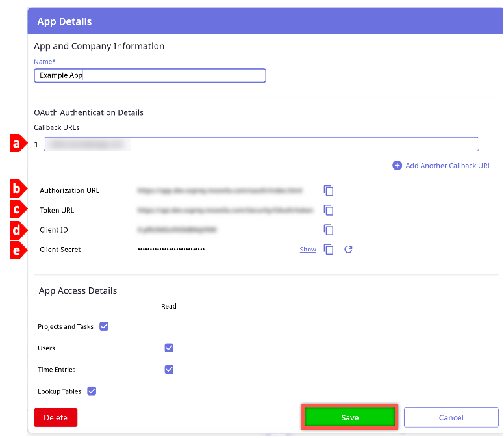The height and width of the screenshot is (438, 504).
Task: Click the copy icon for Client ID
Action: [x=329, y=230]
